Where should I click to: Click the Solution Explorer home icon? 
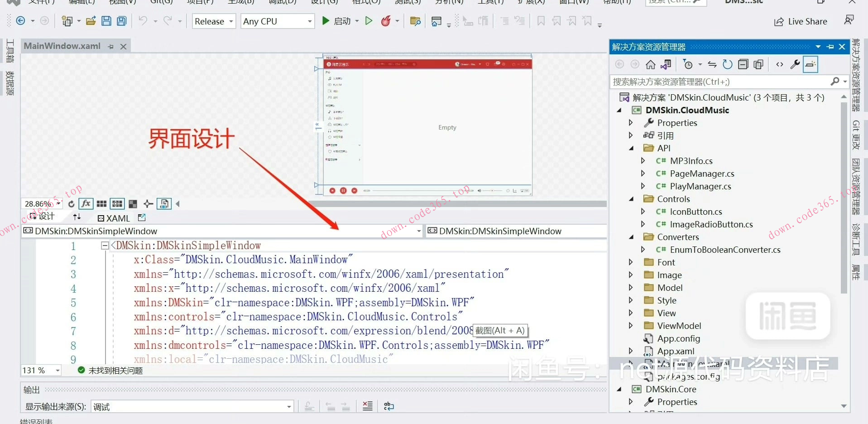click(650, 65)
